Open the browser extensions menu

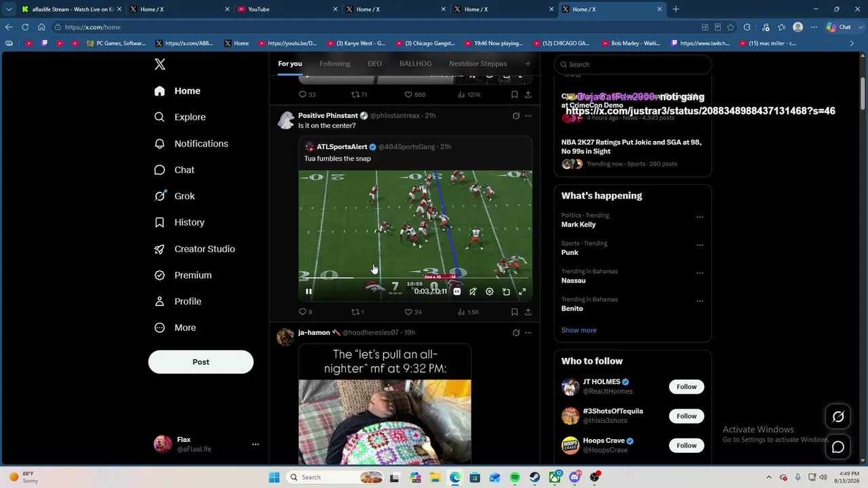click(747, 27)
